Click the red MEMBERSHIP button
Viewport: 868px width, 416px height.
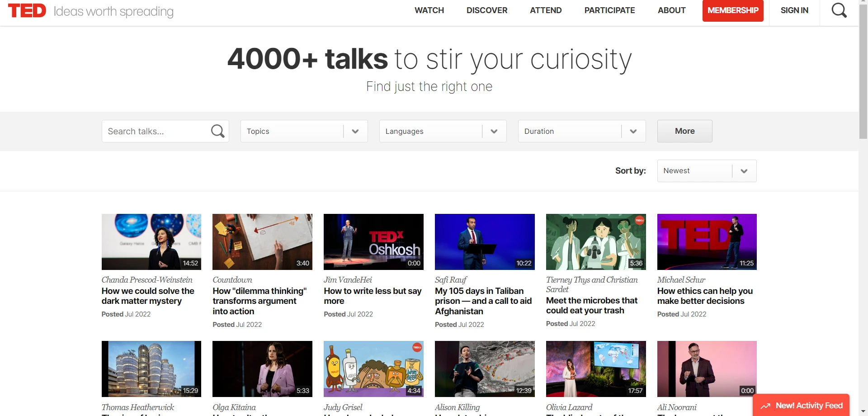(x=733, y=10)
